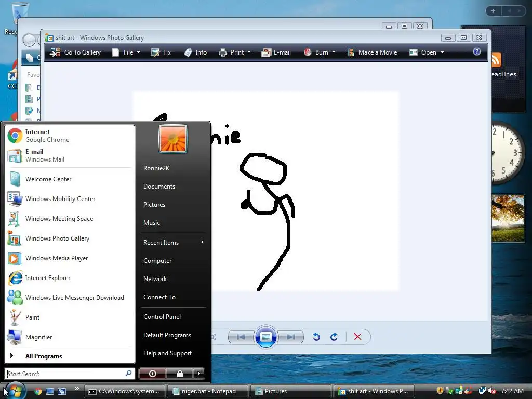Lock the computer with lock button
The height and width of the screenshot is (399, 532).
click(x=180, y=374)
